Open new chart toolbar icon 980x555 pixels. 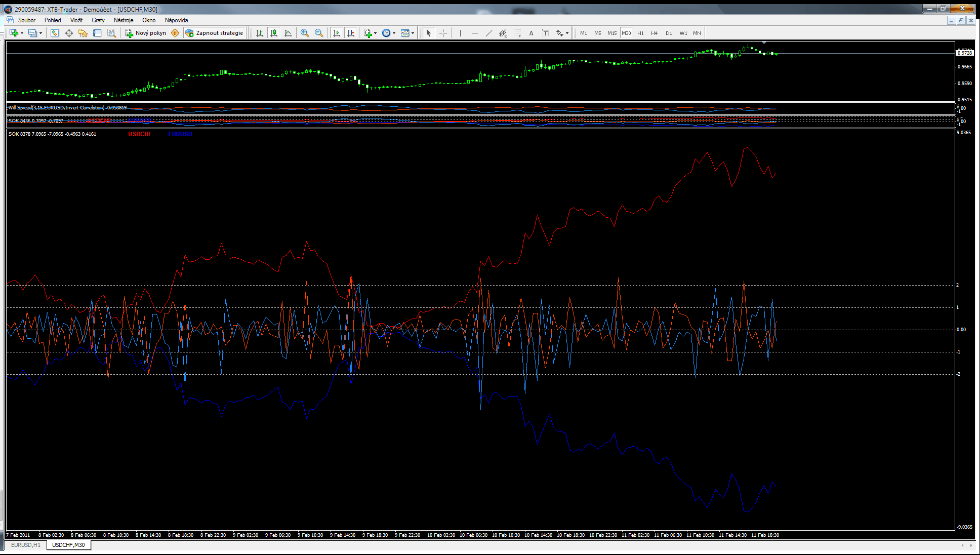click(14, 33)
